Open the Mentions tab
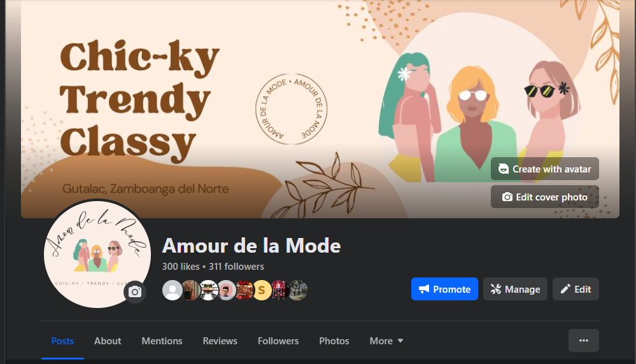 tap(162, 341)
